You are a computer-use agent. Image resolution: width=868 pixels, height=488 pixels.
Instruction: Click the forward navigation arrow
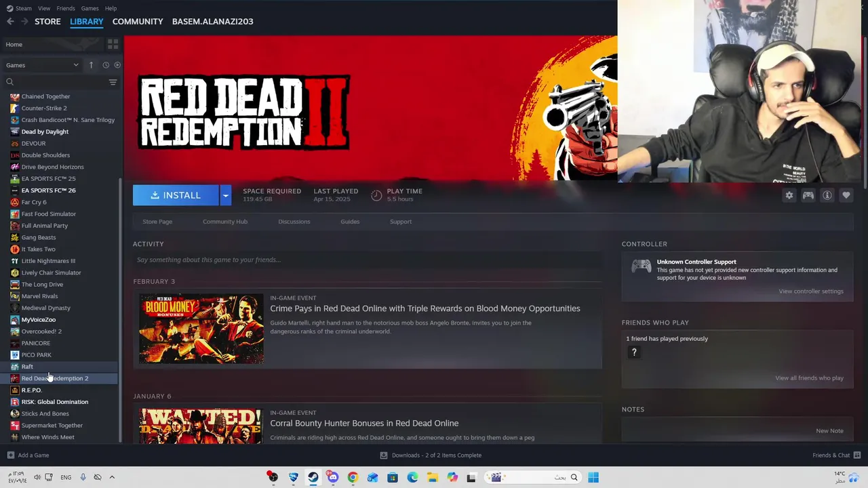coord(24,22)
